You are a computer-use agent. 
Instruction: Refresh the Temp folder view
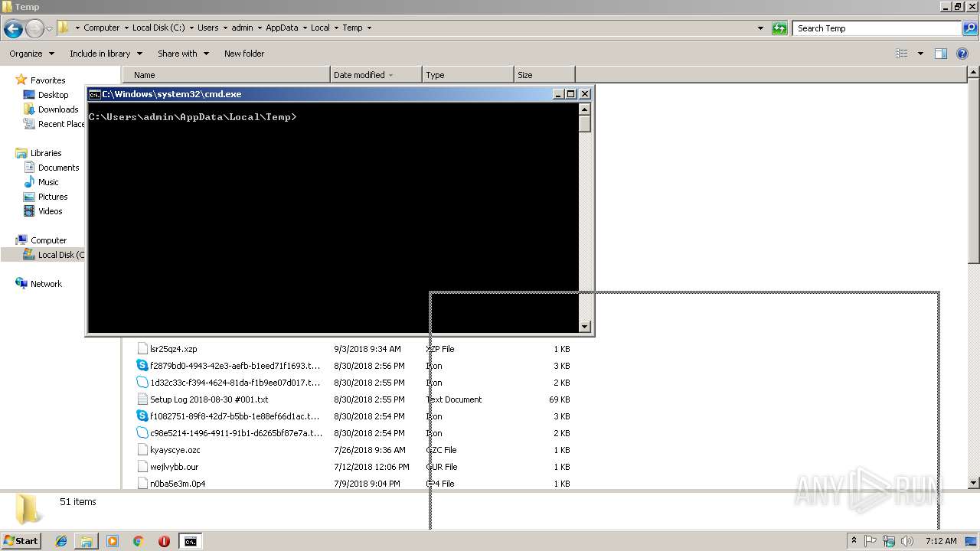pos(779,28)
